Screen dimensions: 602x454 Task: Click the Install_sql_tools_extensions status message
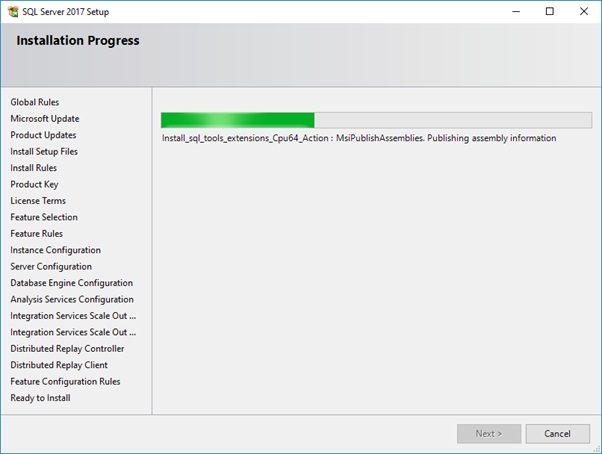tap(359, 138)
